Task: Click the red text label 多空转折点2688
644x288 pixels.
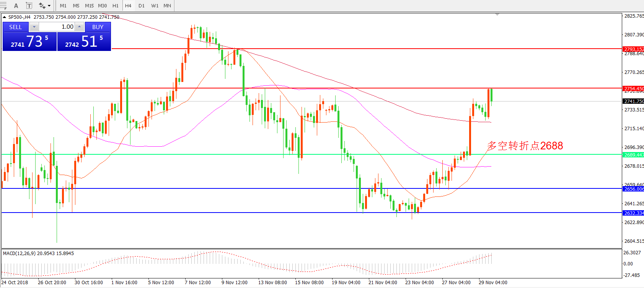Action: 525,146
